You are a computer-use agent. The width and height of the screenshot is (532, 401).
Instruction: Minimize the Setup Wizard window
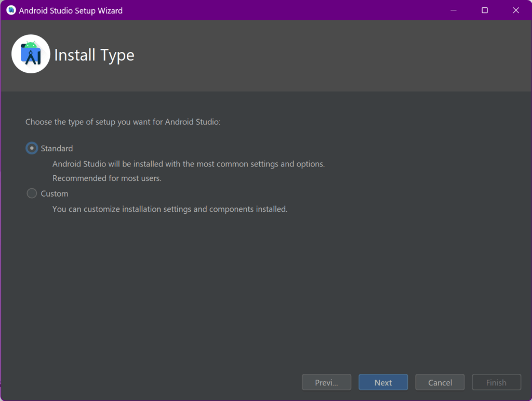pyautogui.click(x=453, y=10)
